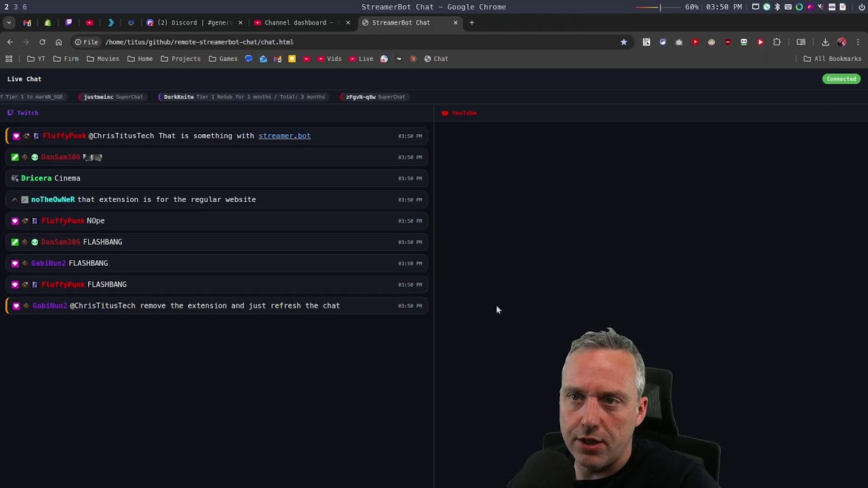Switch to workspace 6 in top bar
This screenshot has width=868, height=488.
[24, 7]
